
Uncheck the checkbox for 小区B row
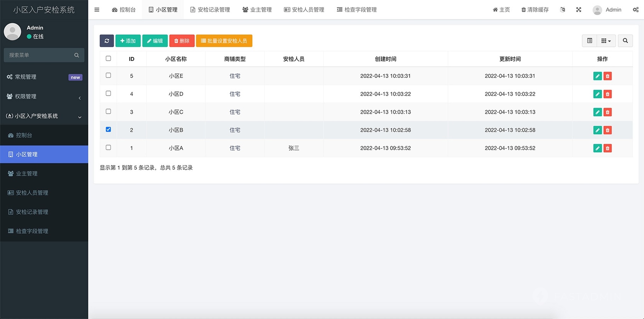[108, 130]
